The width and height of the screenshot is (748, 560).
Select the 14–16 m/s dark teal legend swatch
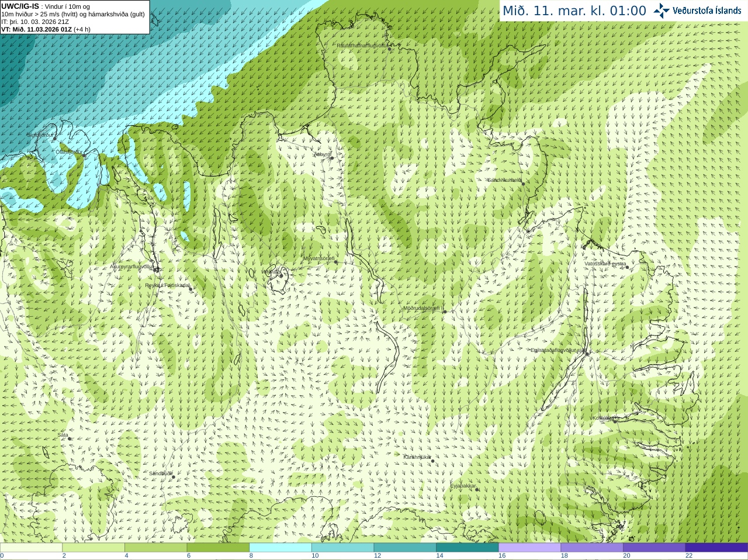click(x=467, y=548)
